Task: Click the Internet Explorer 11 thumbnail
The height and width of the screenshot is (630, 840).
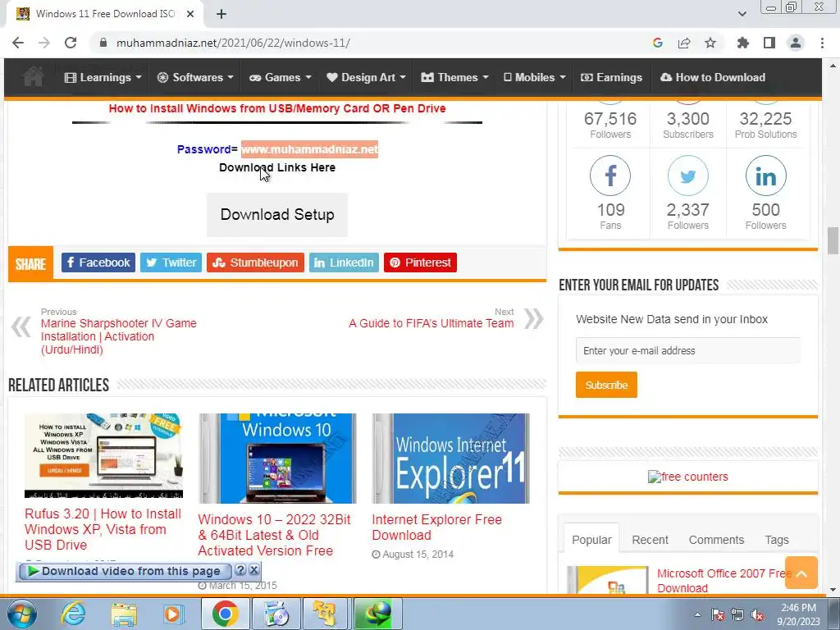Action: (x=450, y=459)
